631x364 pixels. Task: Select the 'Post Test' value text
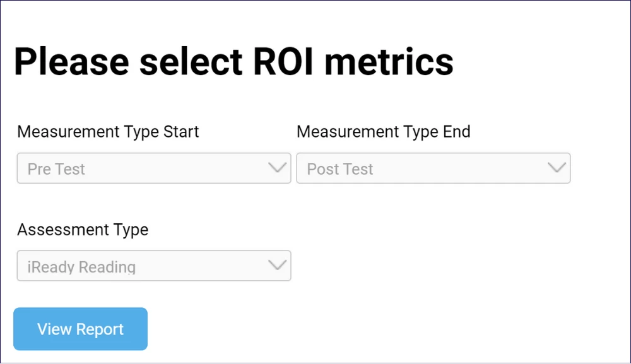340,169
